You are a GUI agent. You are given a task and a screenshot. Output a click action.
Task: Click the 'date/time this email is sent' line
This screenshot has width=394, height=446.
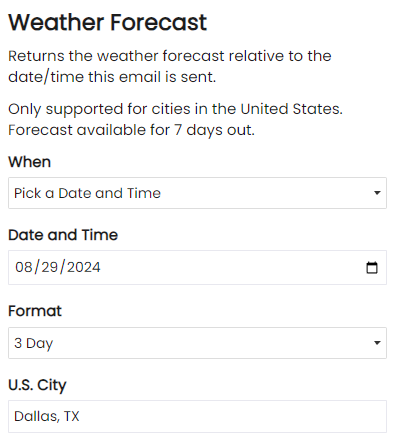click(112, 77)
